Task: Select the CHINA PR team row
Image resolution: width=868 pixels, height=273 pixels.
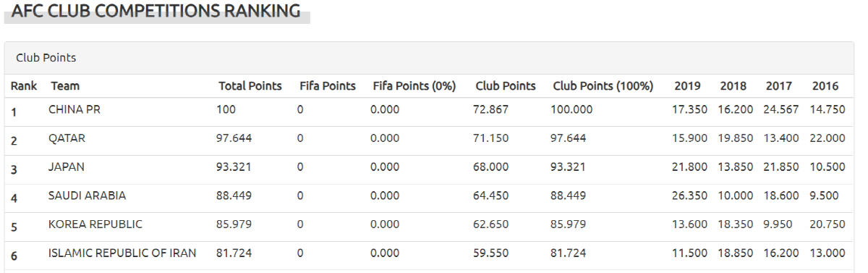Action: click(429, 112)
